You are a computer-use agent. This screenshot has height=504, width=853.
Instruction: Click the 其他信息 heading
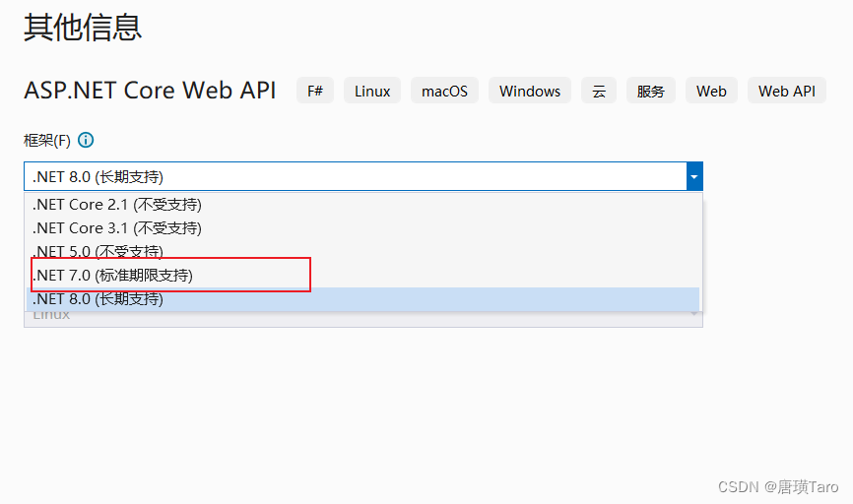[x=83, y=28]
